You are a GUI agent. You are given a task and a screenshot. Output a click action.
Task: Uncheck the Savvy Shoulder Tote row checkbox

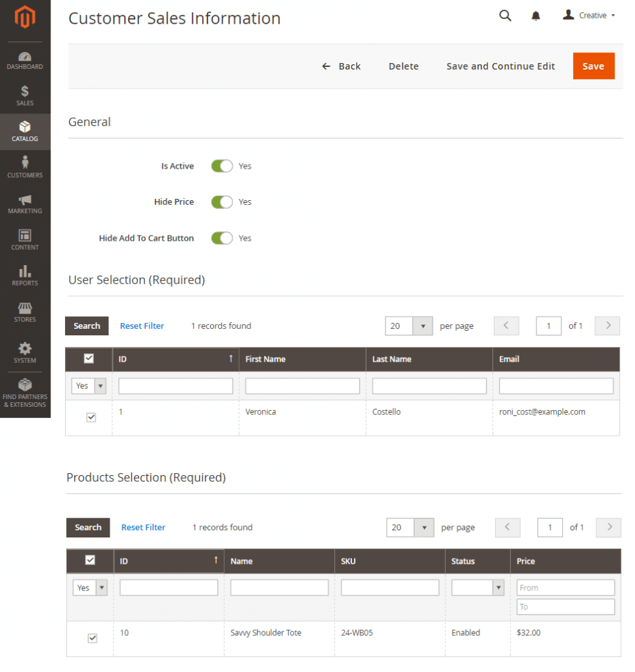93,638
